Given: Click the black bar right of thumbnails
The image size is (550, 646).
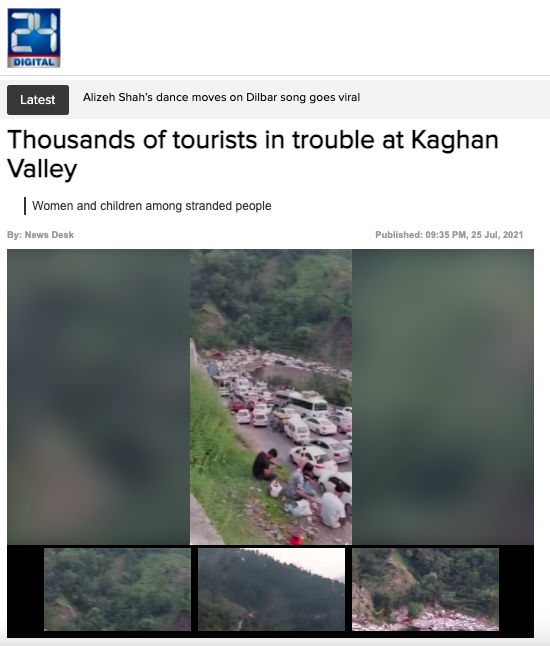Looking at the screenshot, I should [516, 589].
